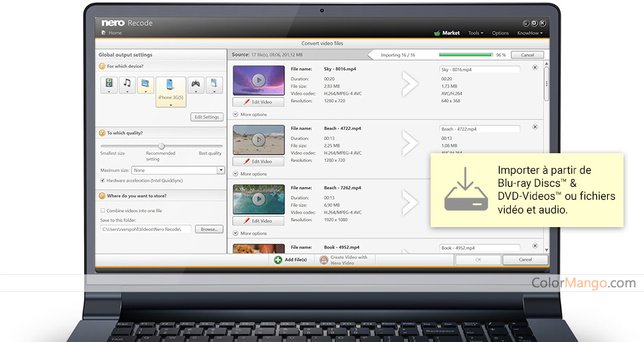Click the Browse... button
Image resolution: width=644 pixels, height=342 pixels.
pyautogui.click(x=209, y=229)
